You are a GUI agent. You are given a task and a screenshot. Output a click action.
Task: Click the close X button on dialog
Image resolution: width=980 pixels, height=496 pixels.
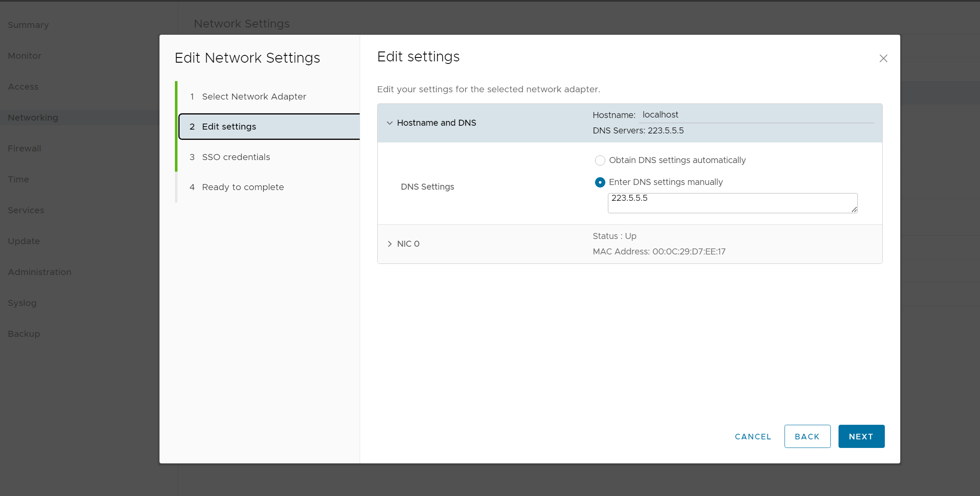tap(883, 58)
